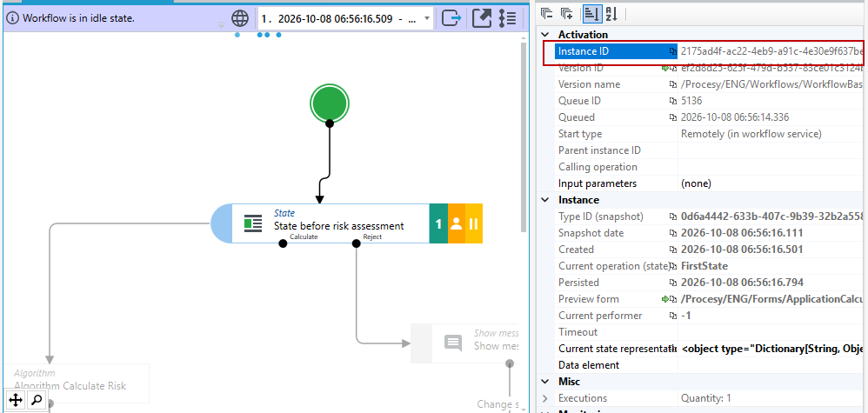The height and width of the screenshot is (413, 868).
Task: Click the step-out arrow icon in toolbar
Action: point(451,18)
